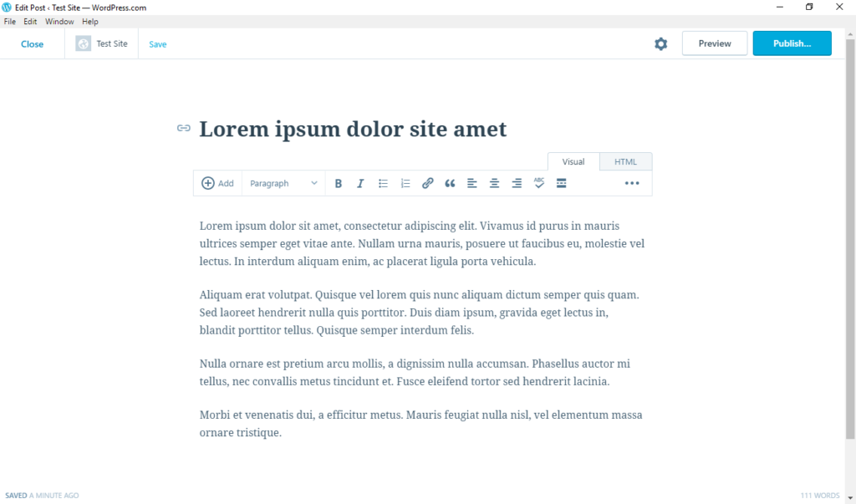Image resolution: width=856 pixels, height=504 pixels.
Task: Open the editor settings gear
Action: 660,43
